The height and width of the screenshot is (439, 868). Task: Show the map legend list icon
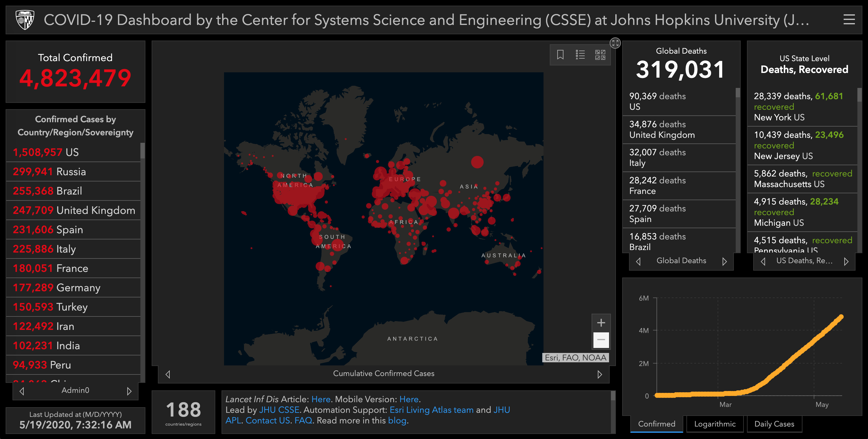(x=580, y=55)
